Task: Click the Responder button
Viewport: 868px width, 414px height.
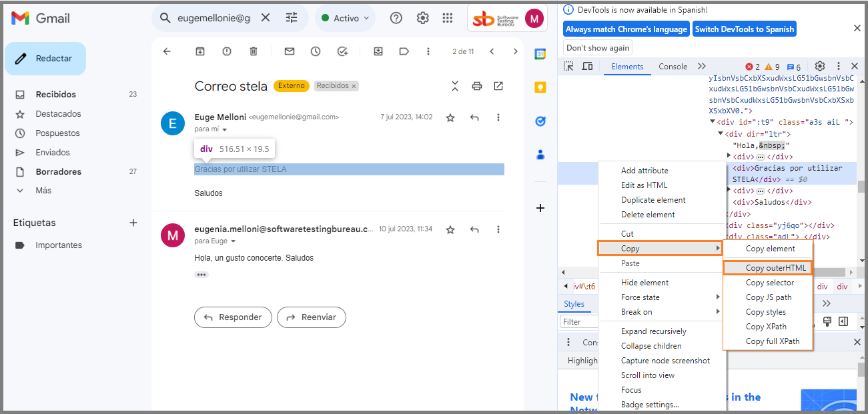Action: coord(233,317)
